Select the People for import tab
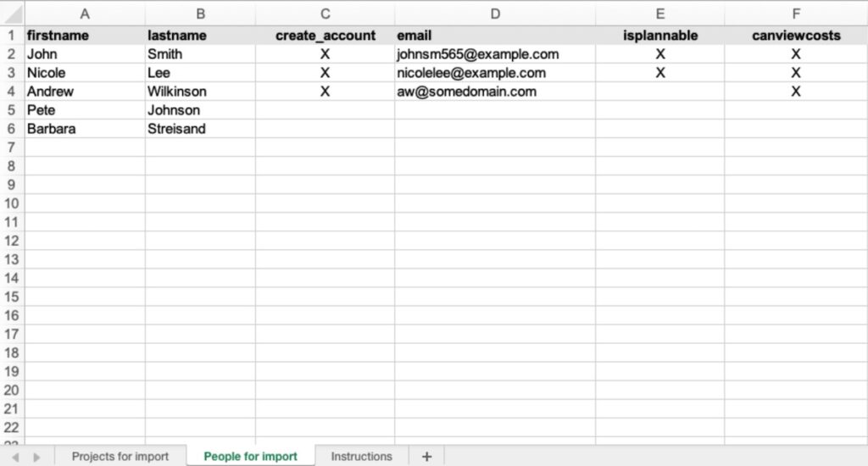The height and width of the screenshot is (466, 868). (250, 456)
